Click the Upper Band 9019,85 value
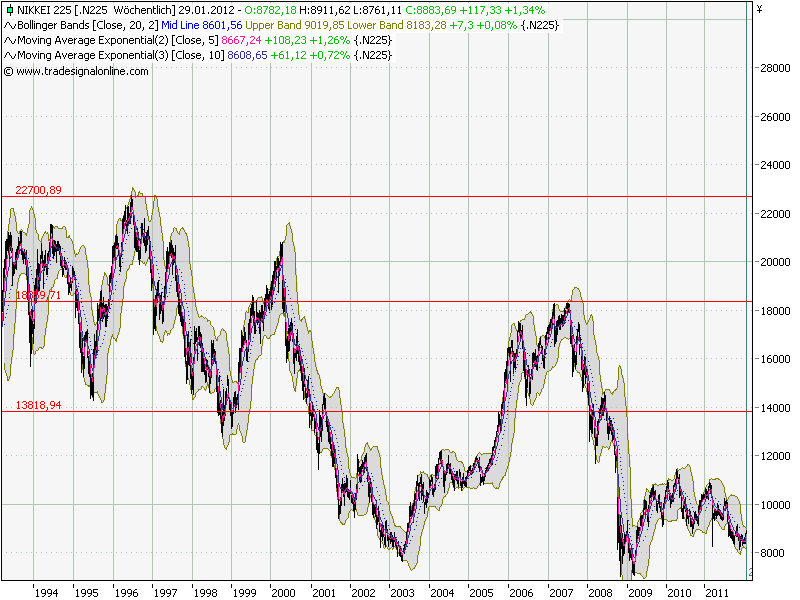Image resolution: width=800 pixels, height=600 pixels. coord(290,25)
